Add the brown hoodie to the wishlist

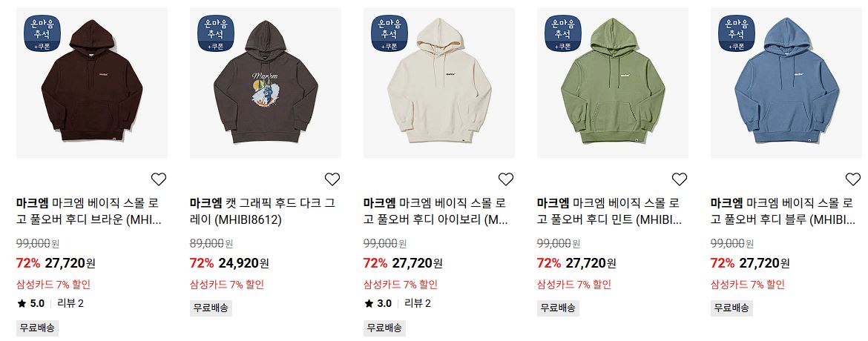click(159, 179)
